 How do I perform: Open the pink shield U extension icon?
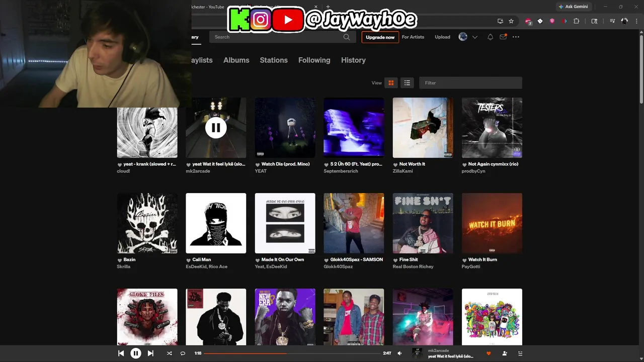coord(552,21)
